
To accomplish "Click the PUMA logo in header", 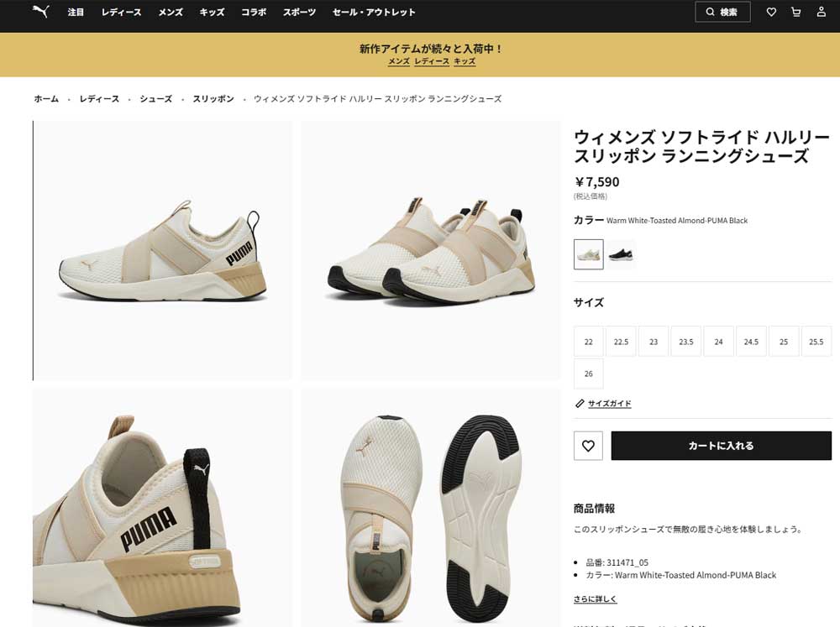I will [x=40, y=11].
